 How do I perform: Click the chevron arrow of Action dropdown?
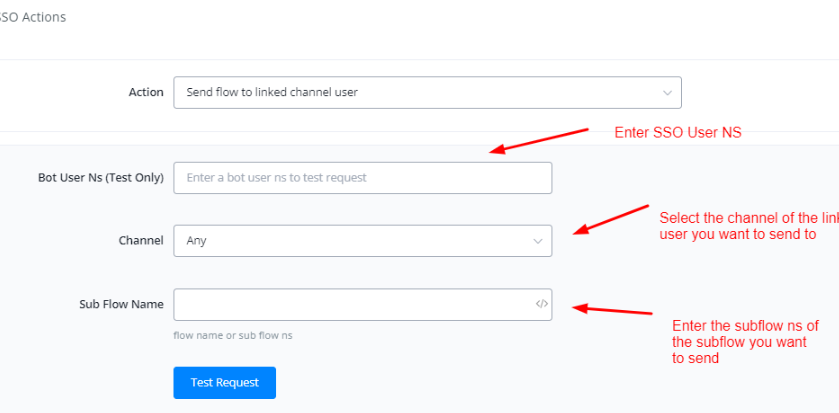pos(667,92)
